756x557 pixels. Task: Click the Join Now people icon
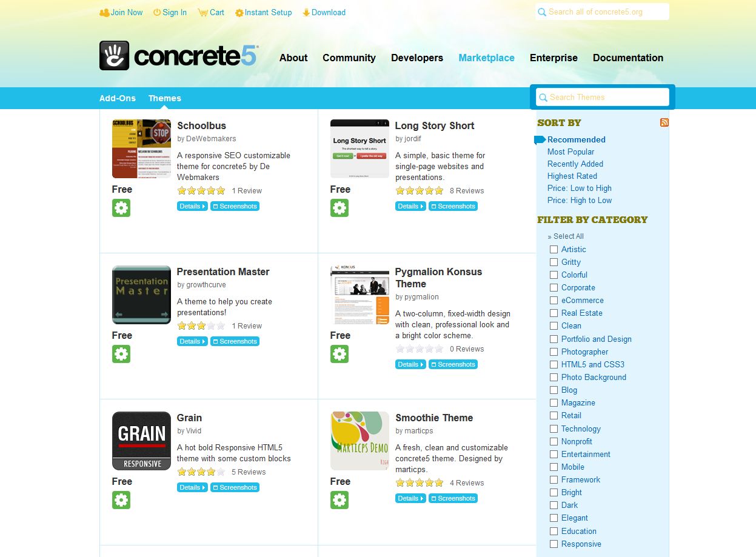(x=104, y=13)
